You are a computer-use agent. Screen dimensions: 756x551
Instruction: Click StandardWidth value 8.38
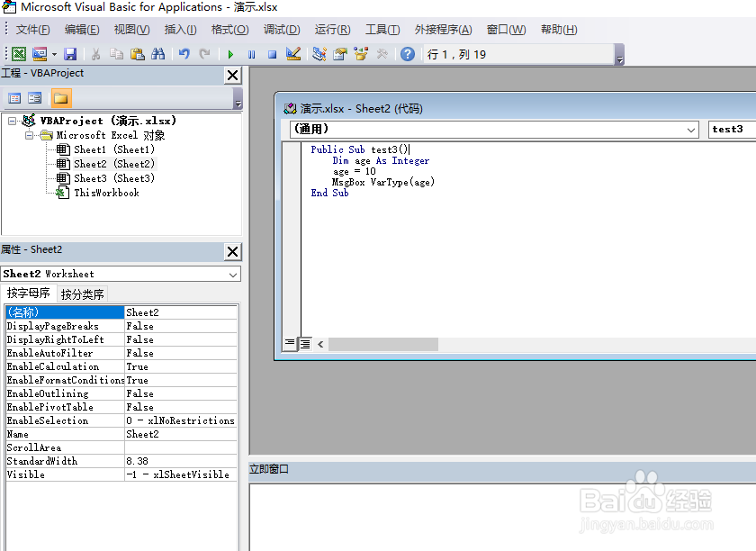[181, 462]
